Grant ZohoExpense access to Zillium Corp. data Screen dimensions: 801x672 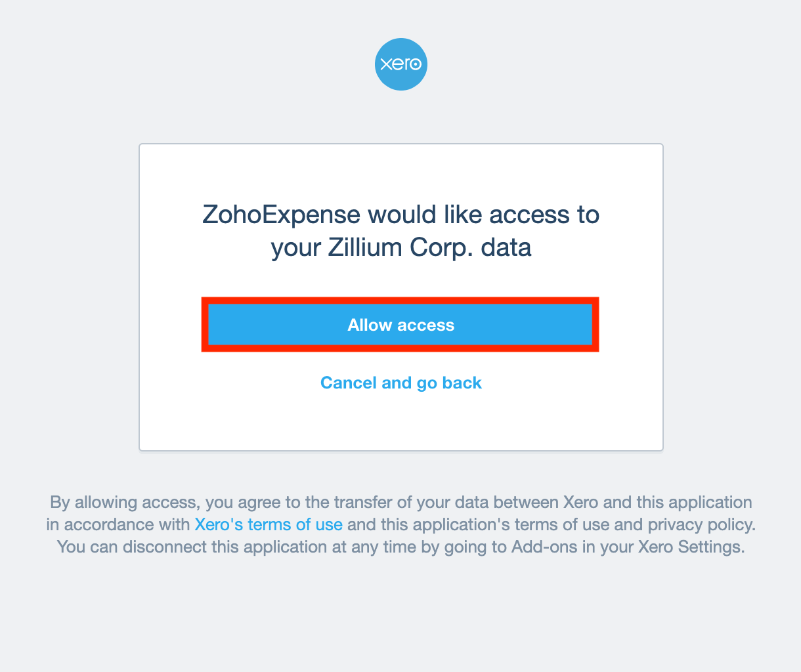[401, 325]
